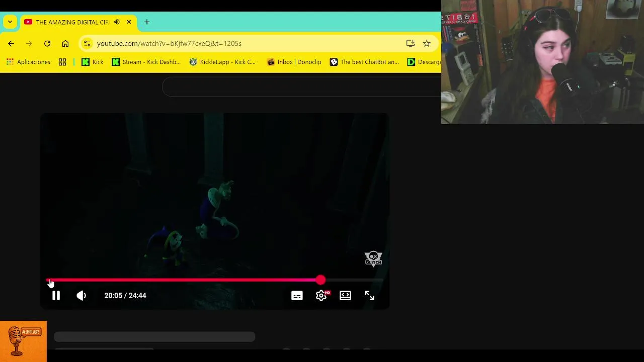
Task: Close THE AMAZING DIGITAL CIRCUS tab
Action: [x=129, y=22]
